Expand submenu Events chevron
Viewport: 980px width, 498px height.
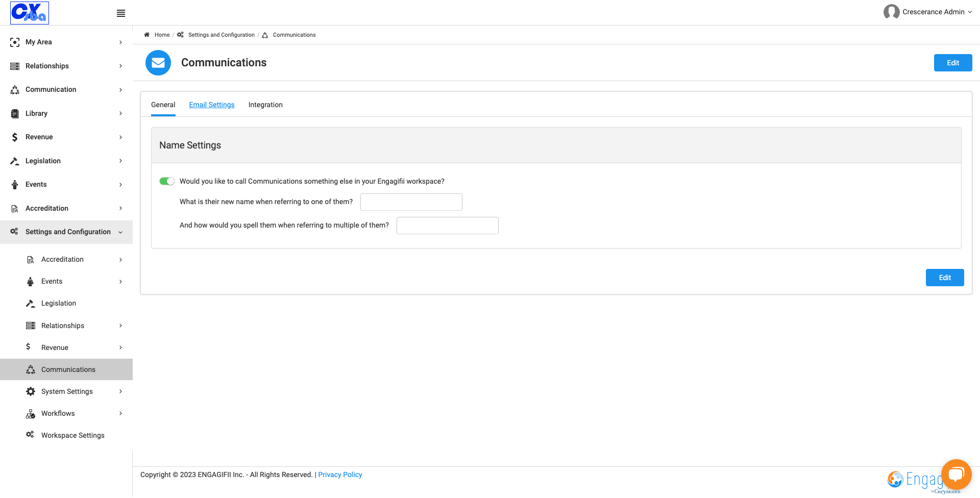(121, 282)
